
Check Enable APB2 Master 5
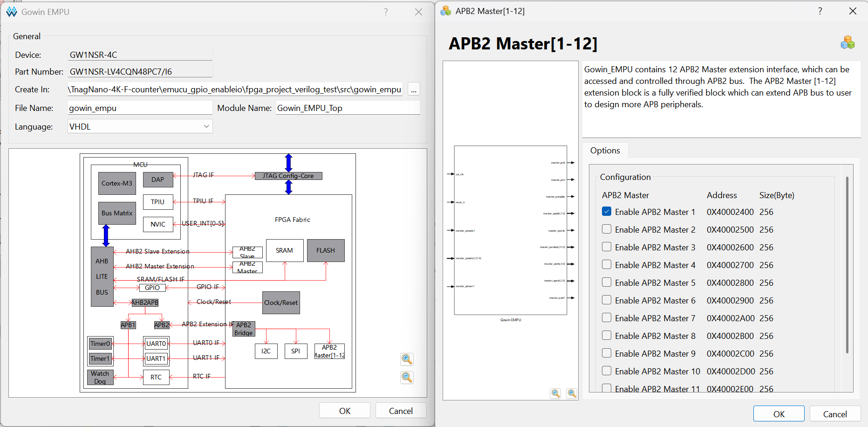click(607, 282)
